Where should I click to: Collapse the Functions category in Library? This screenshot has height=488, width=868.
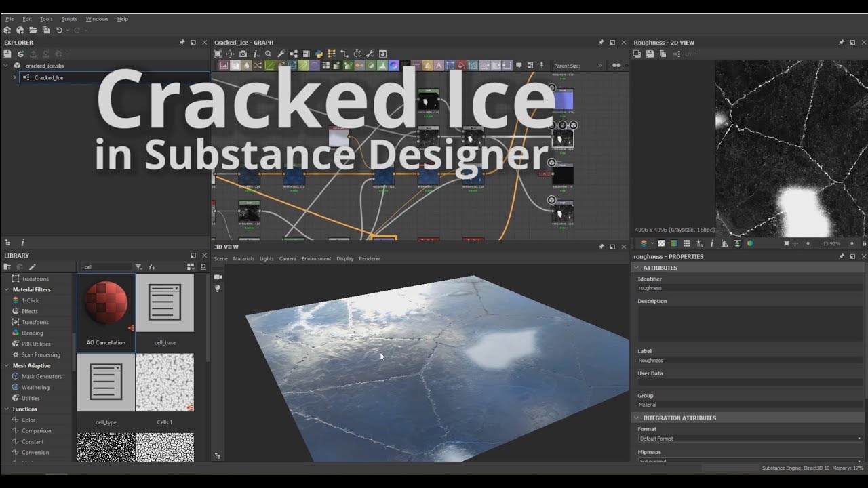[7, 409]
